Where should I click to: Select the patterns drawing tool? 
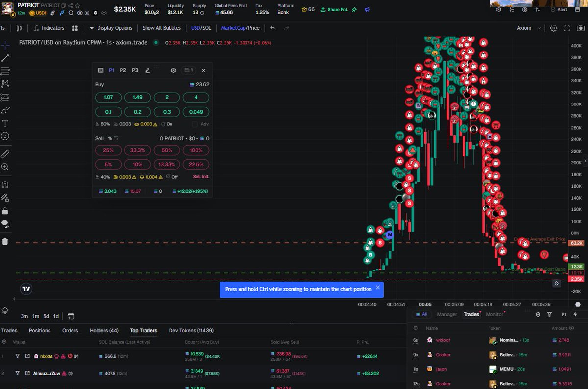click(x=5, y=84)
